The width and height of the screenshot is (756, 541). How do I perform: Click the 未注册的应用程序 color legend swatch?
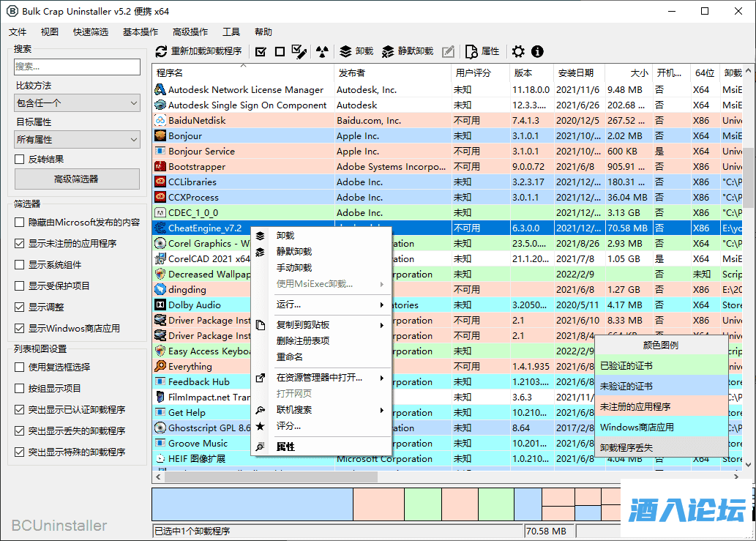point(661,406)
